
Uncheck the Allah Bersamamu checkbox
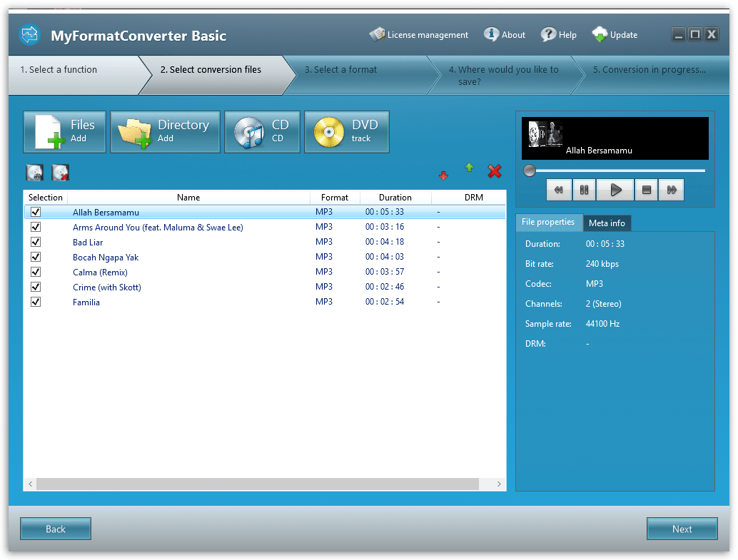pyautogui.click(x=36, y=213)
